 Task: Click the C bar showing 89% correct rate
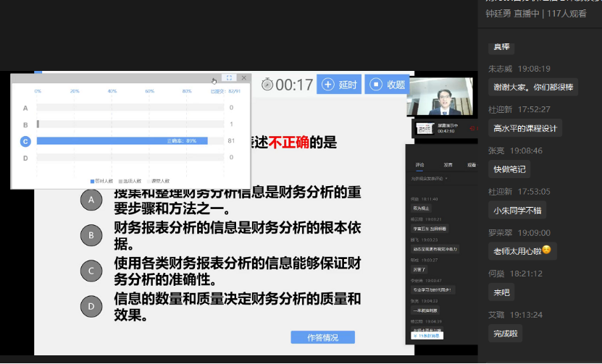122,141
